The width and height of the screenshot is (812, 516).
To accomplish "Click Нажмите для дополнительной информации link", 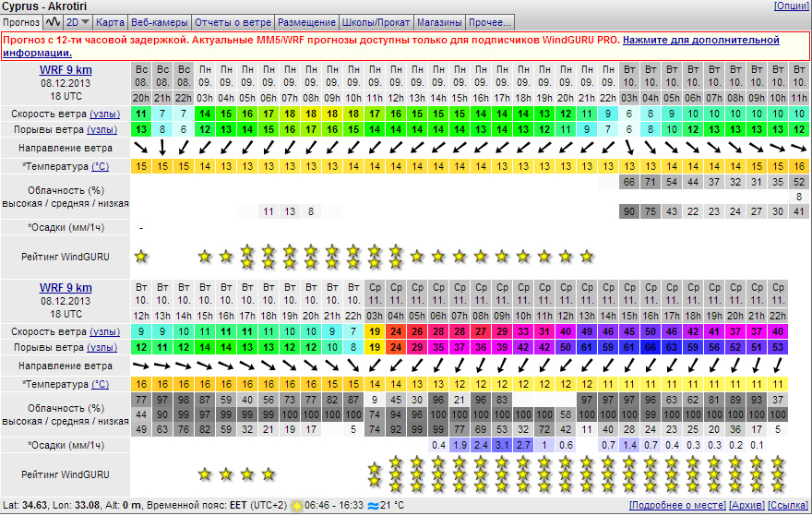I will pos(391,46).
